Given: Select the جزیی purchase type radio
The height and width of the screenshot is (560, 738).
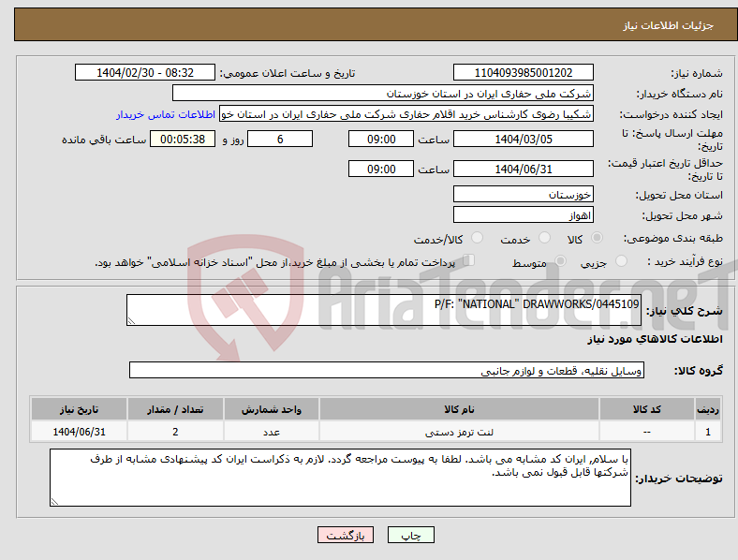Looking at the screenshot, I should [621, 261].
